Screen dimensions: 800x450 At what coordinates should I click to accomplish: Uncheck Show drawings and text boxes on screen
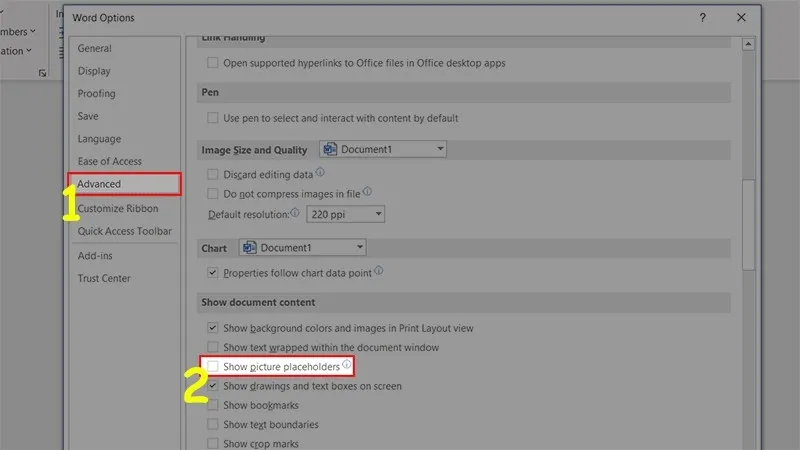pos(212,386)
